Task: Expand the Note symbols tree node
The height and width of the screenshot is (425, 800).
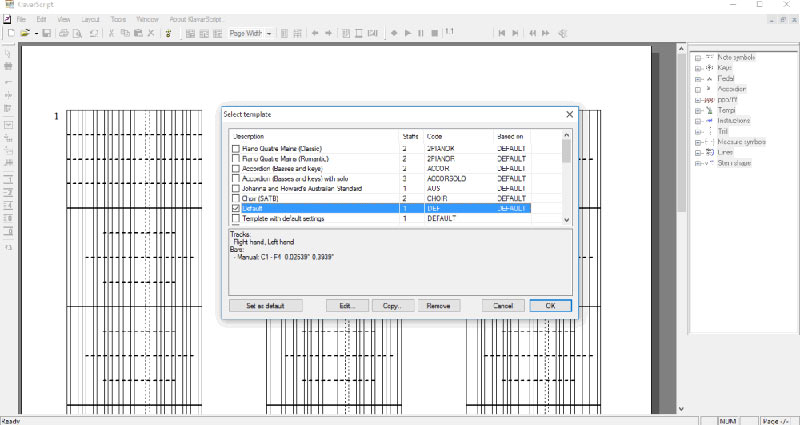Action: point(698,58)
